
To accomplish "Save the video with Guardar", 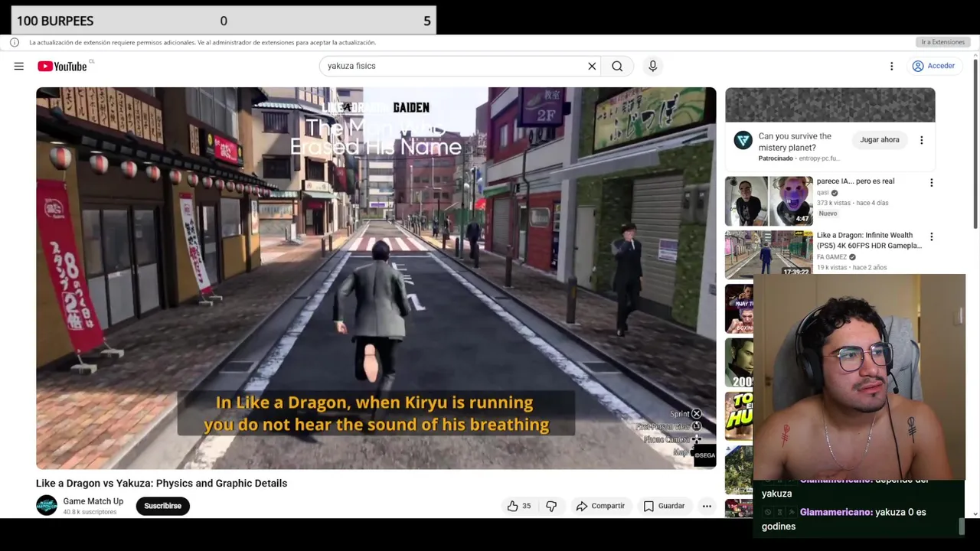I will coord(664,506).
